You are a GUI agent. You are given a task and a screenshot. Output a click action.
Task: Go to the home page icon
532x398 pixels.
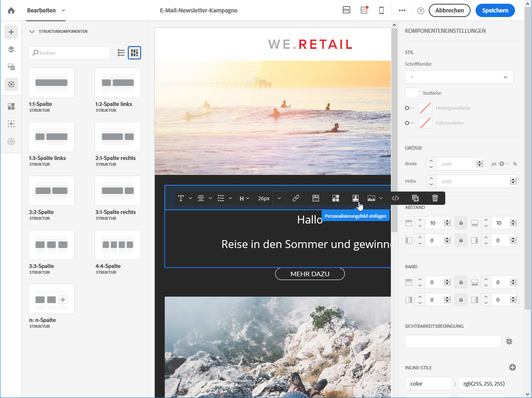point(11,10)
